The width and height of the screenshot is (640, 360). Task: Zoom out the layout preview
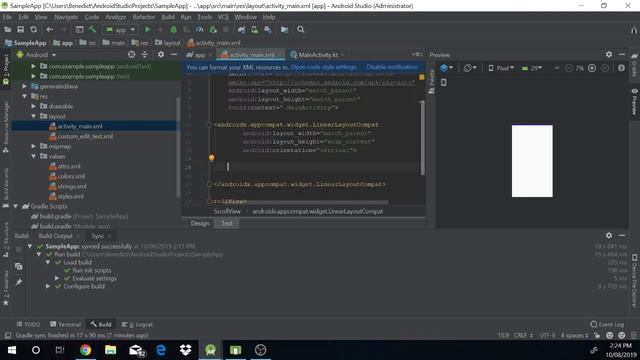[x=569, y=68]
